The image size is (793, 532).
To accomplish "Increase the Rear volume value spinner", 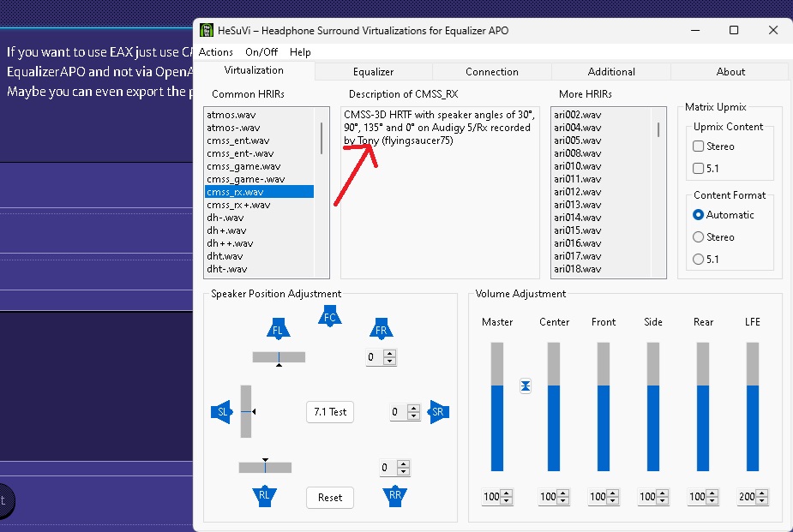I will pyautogui.click(x=712, y=493).
